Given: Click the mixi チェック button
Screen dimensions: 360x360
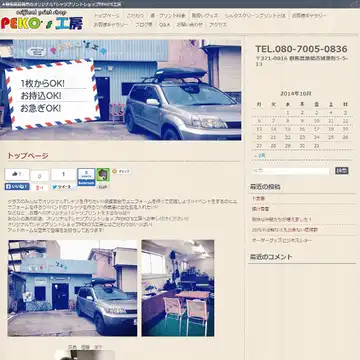Looking at the screenshot, I should pyautogui.click(x=122, y=171).
